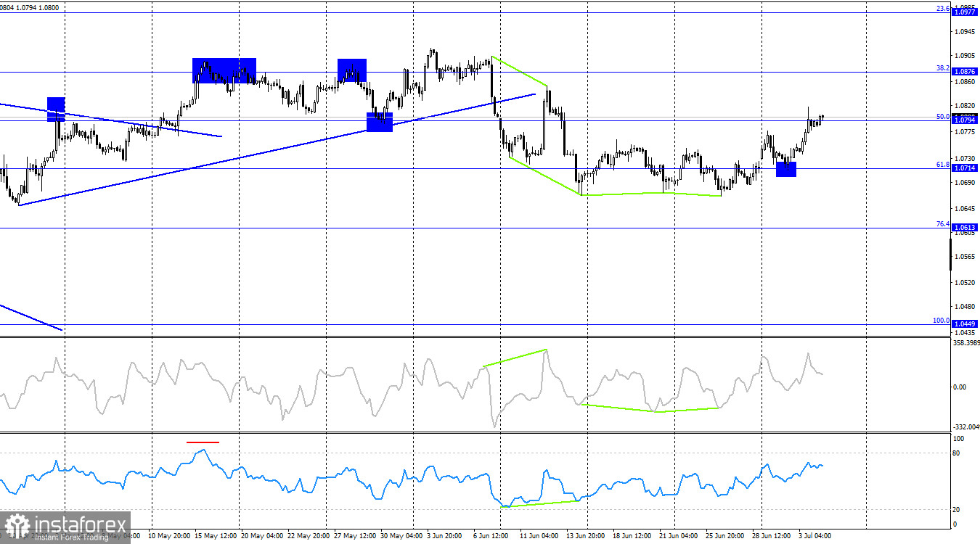Click the 25 Jun 20:00 time label
The image size is (980, 544).
click(725, 536)
